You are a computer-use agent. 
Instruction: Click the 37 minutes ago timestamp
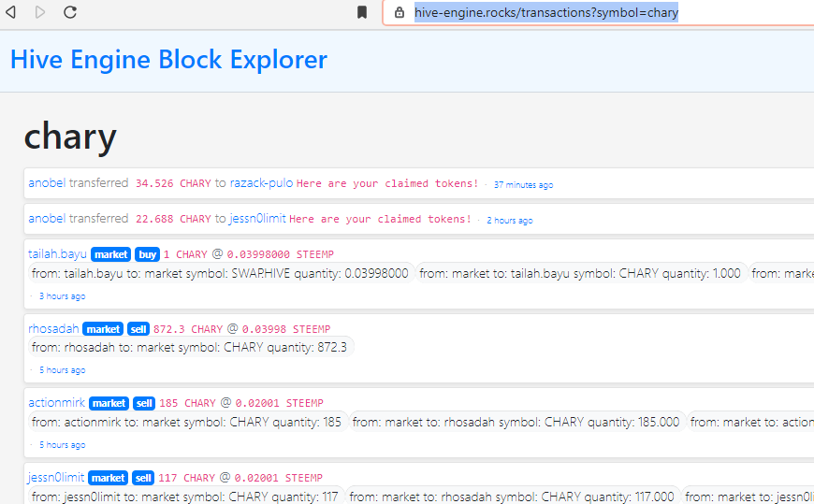pyautogui.click(x=523, y=185)
